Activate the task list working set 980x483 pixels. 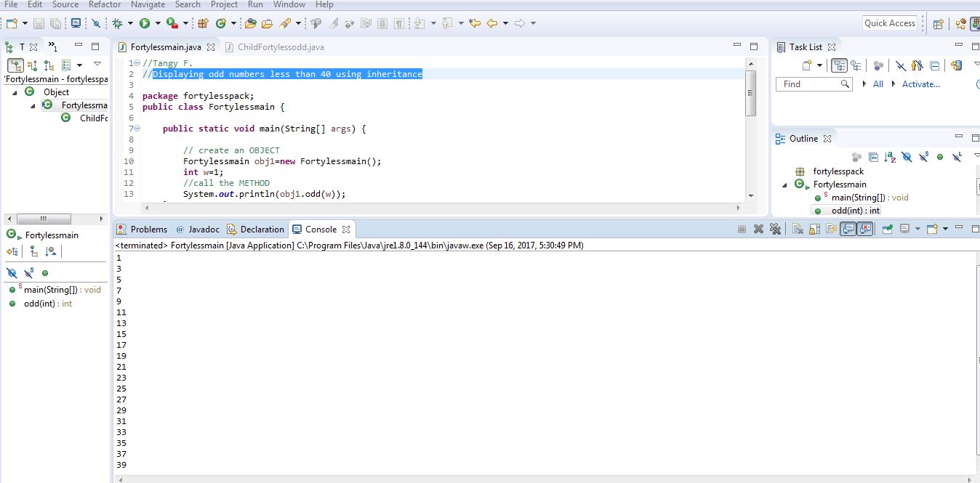[920, 84]
